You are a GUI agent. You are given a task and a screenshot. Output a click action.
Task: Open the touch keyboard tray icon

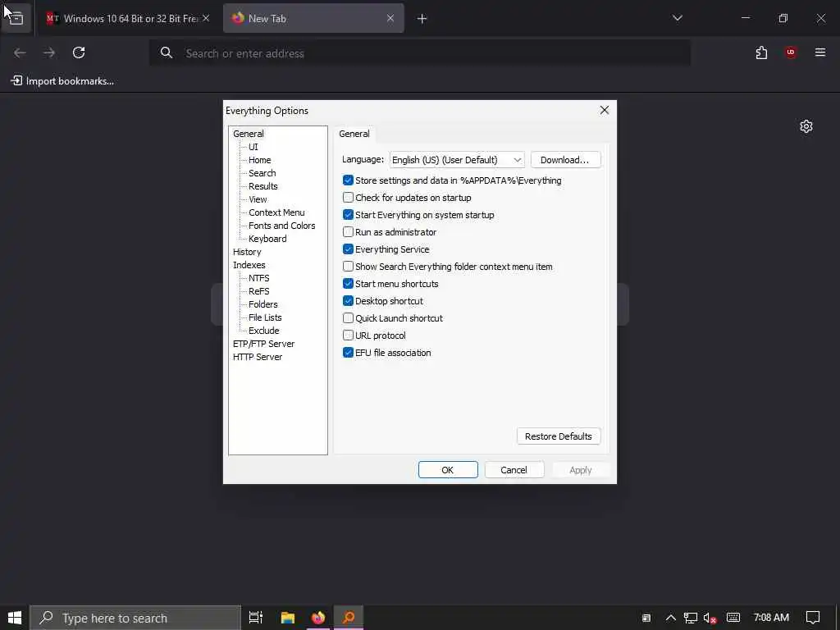pos(733,618)
